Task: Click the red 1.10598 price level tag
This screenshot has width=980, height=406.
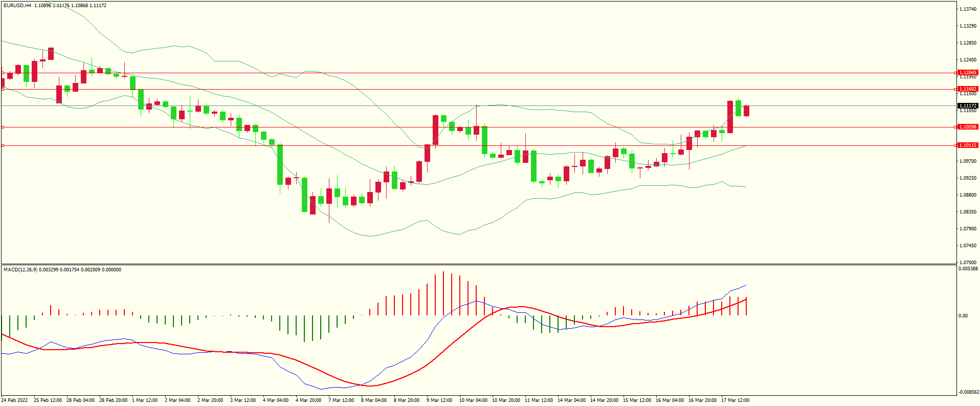Action: (x=968, y=127)
